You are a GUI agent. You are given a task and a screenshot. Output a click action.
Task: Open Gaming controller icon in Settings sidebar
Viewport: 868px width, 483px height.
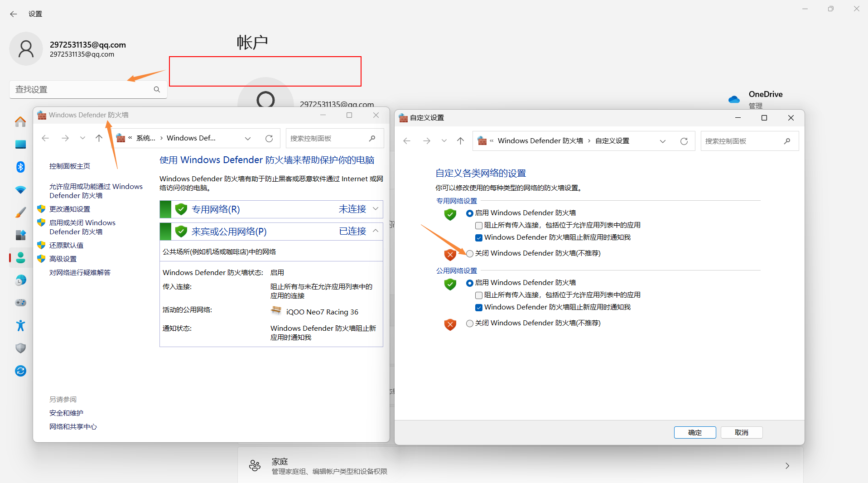tap(20, 303)
